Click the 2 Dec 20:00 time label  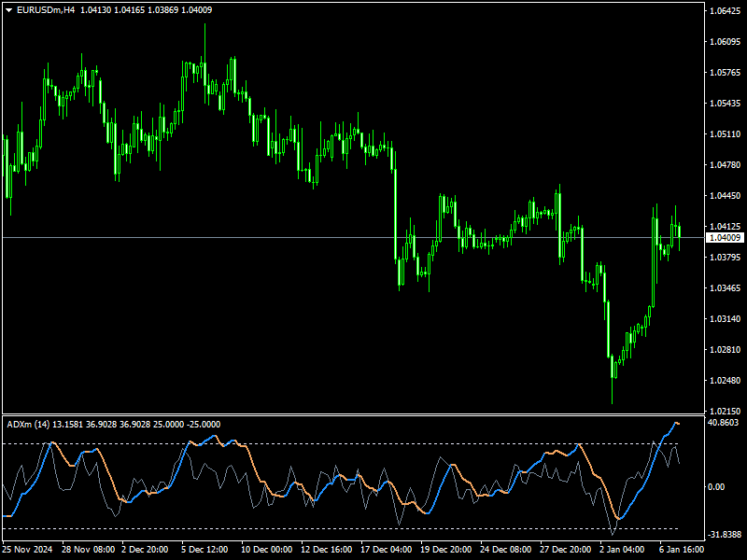145,550
